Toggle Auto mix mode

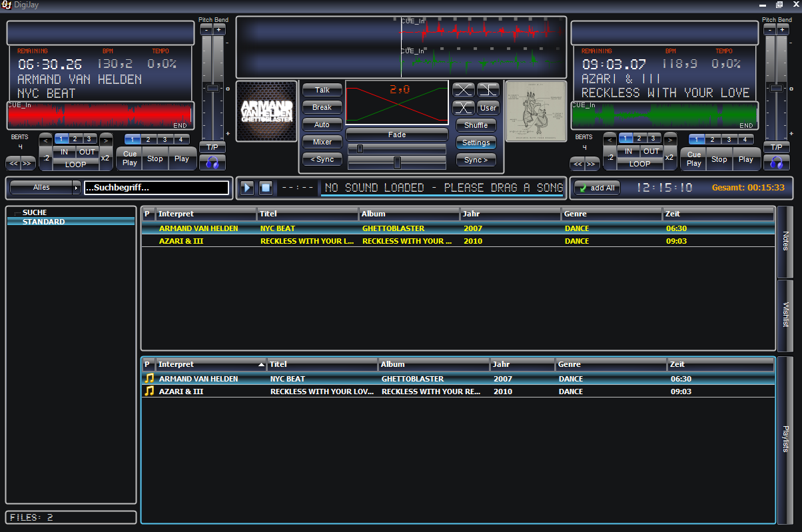(322, 125)
